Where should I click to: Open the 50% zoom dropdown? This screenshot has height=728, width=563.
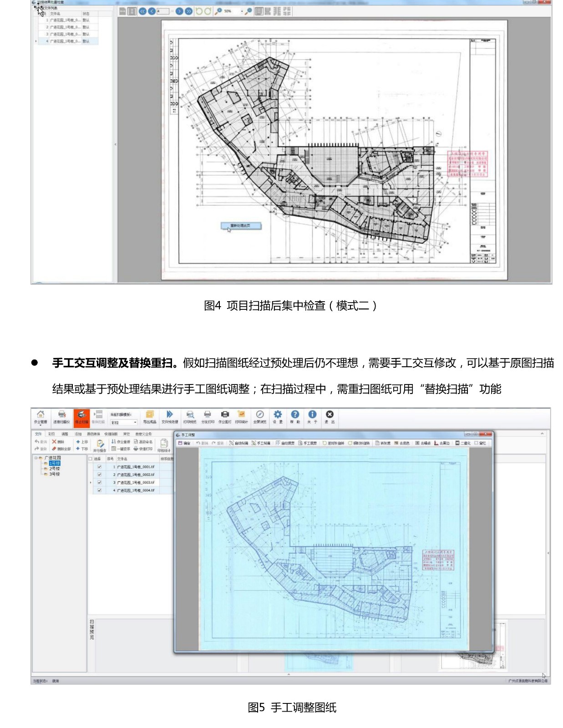pos(242,11)
